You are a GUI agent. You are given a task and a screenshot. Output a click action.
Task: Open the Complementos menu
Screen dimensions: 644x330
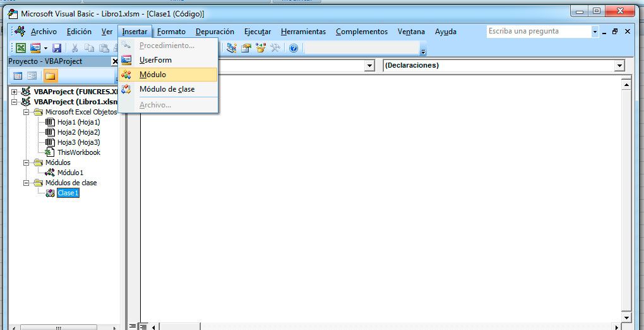pyautogui.click(x=361, y=32)
